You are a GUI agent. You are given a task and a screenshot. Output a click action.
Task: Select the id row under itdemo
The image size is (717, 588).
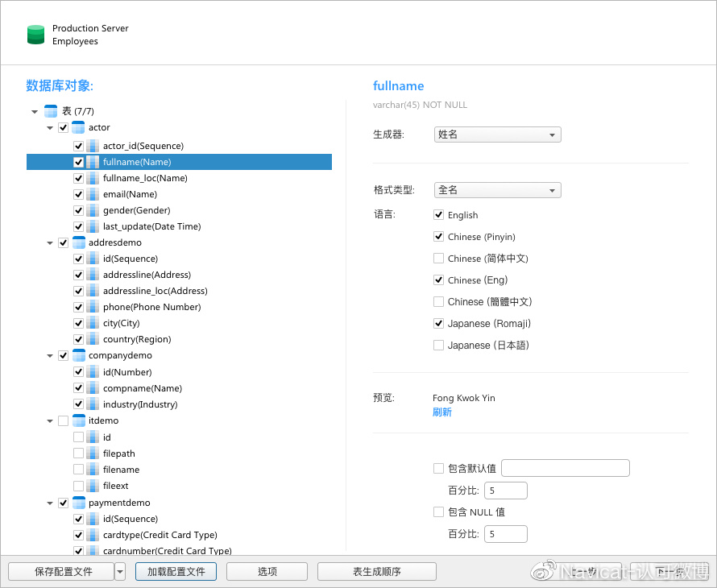(179, 437)
